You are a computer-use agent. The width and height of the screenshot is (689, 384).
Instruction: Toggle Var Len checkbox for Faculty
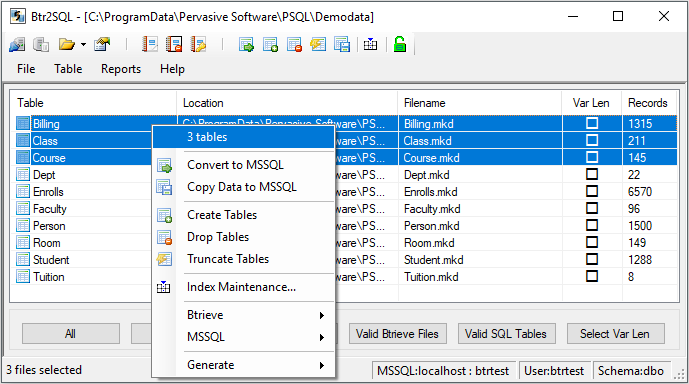(x=592, y=208)
